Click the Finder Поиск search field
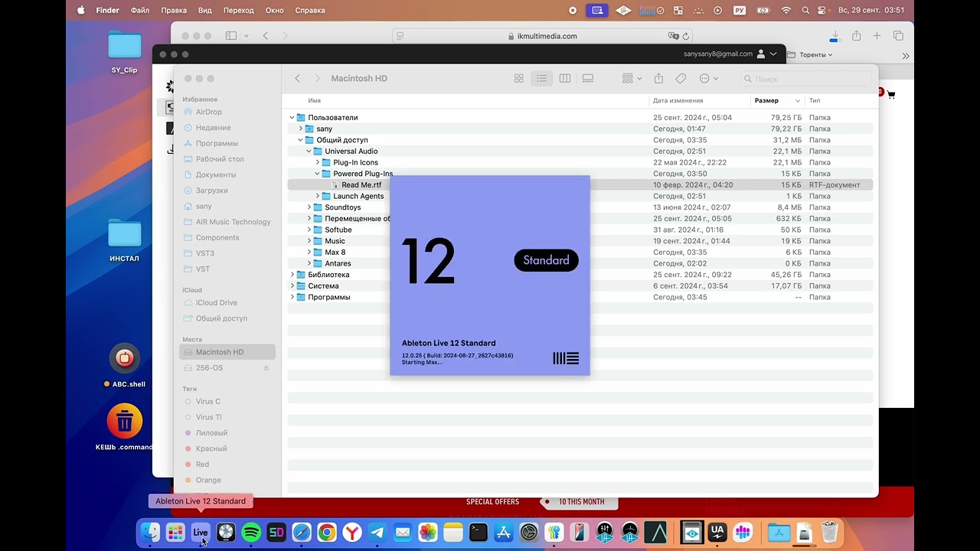 [806, 79]
